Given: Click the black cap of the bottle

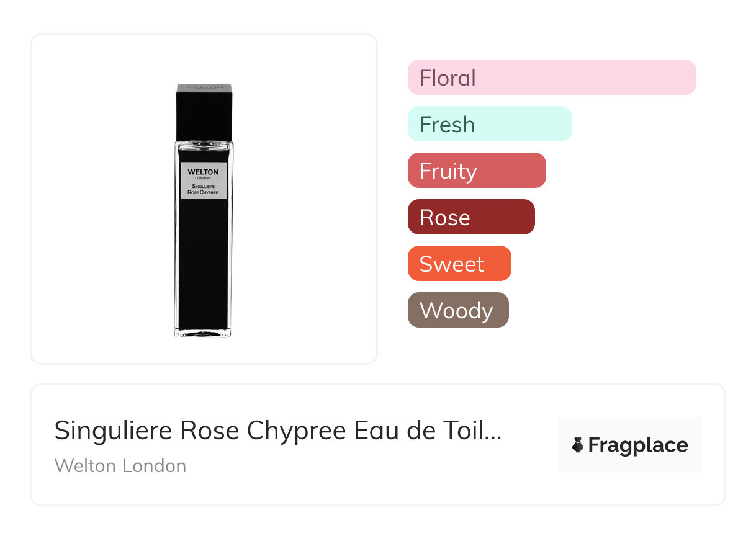Looking at the screenshot, I should pyautogui.click(x=204, y=112).
